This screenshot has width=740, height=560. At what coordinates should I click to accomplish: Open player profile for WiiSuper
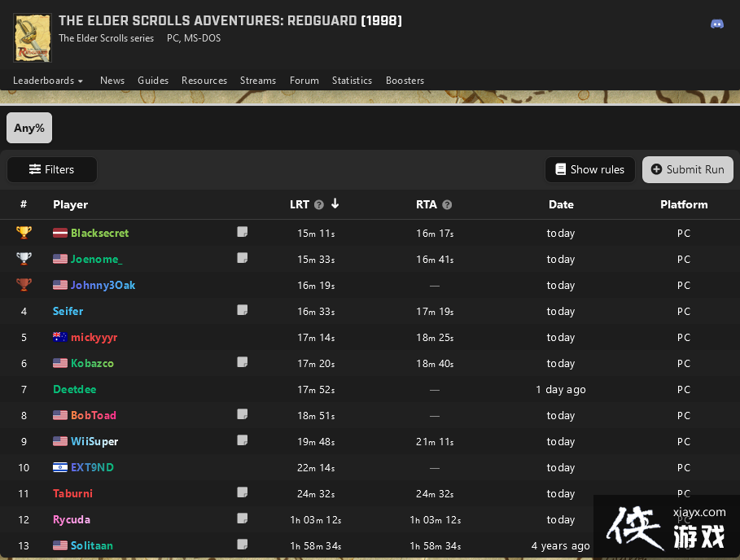click(94, 441)
